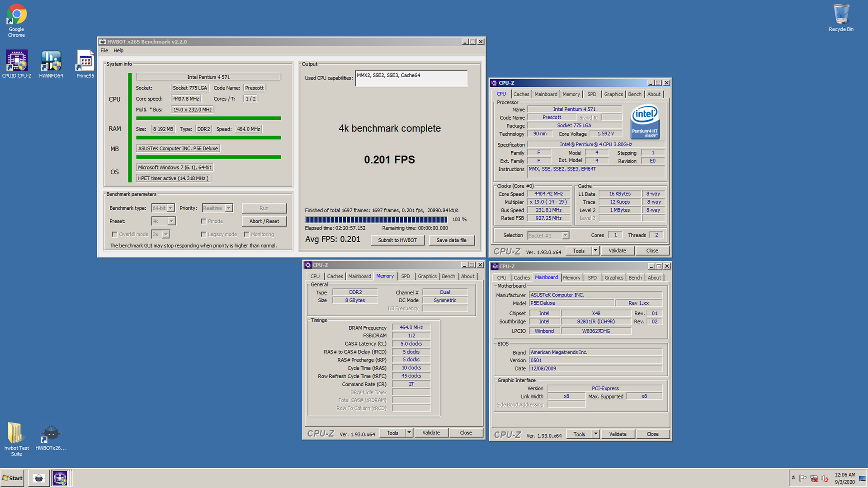Select Graphics tab in Mainboard CPU-Z window
The image size is (868, 488).
coord(613,277)
